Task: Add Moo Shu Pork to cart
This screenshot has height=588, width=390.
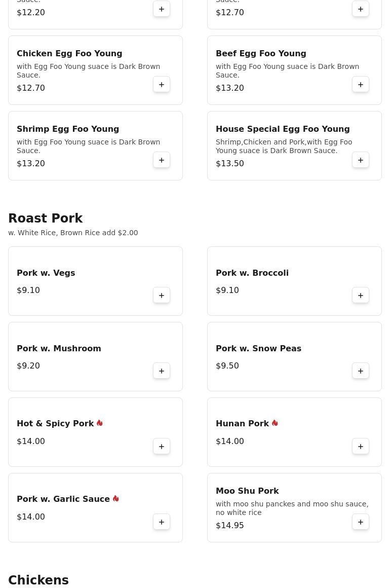Action: click(x=361, y=522)
